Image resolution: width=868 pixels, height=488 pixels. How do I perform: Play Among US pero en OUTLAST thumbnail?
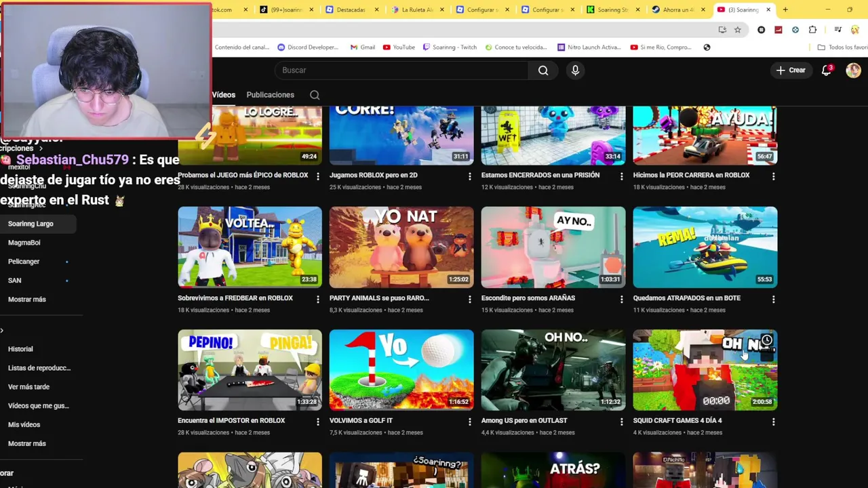coord(553,370)
